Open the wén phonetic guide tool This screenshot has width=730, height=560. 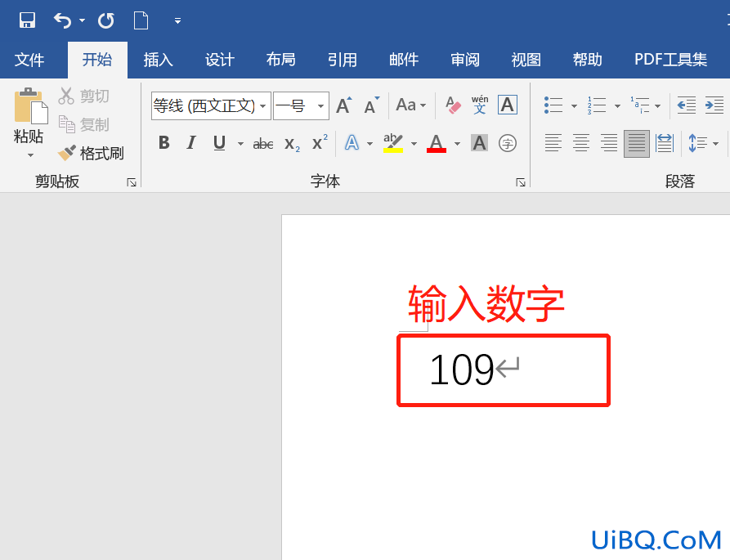[480, 105]
